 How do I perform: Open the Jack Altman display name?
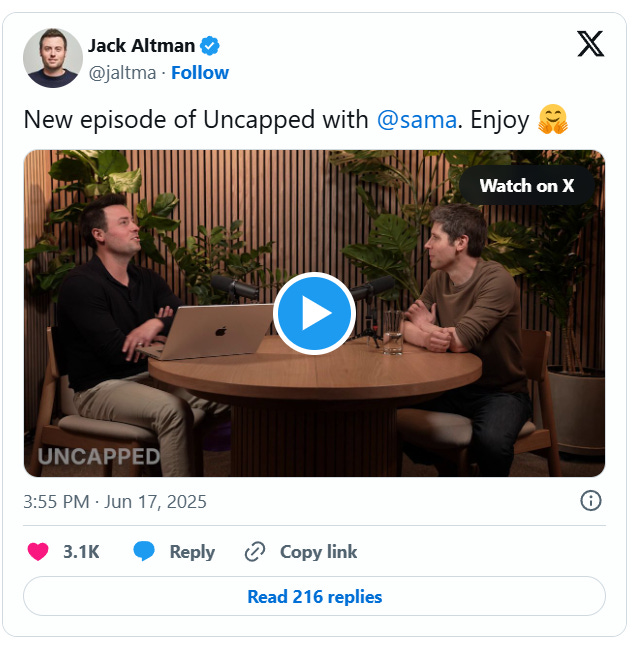141,46
